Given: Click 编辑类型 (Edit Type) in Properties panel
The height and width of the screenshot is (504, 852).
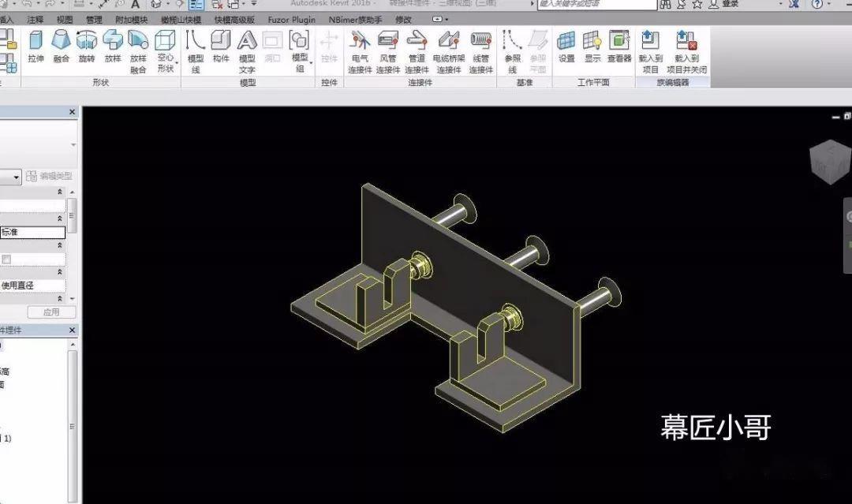Looking at the screenshot, I should pos(49,176).
